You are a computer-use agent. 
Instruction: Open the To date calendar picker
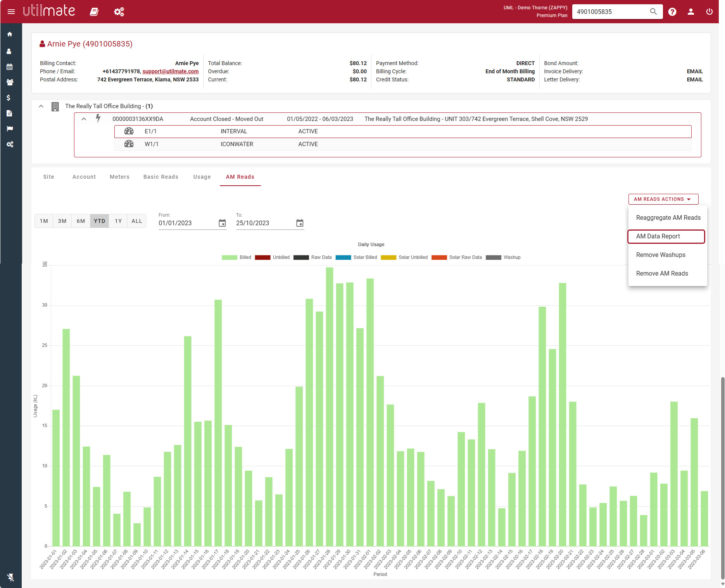click(x=300, y=223)
